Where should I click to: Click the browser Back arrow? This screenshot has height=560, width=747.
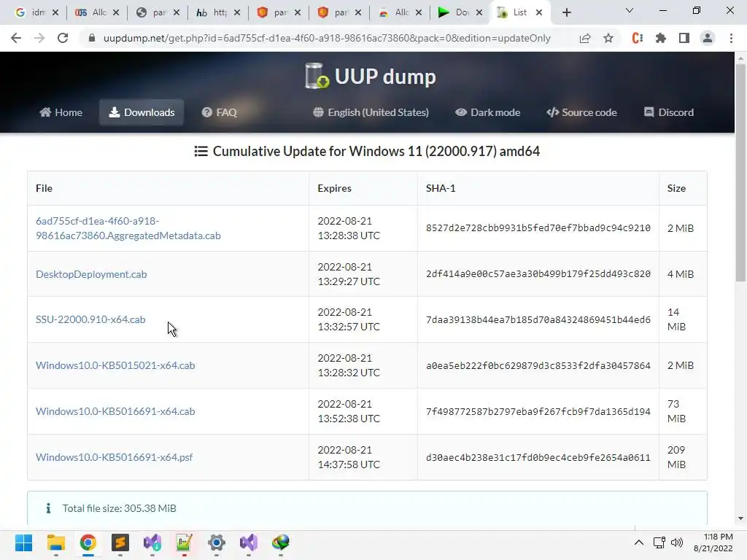pos(16,38)
